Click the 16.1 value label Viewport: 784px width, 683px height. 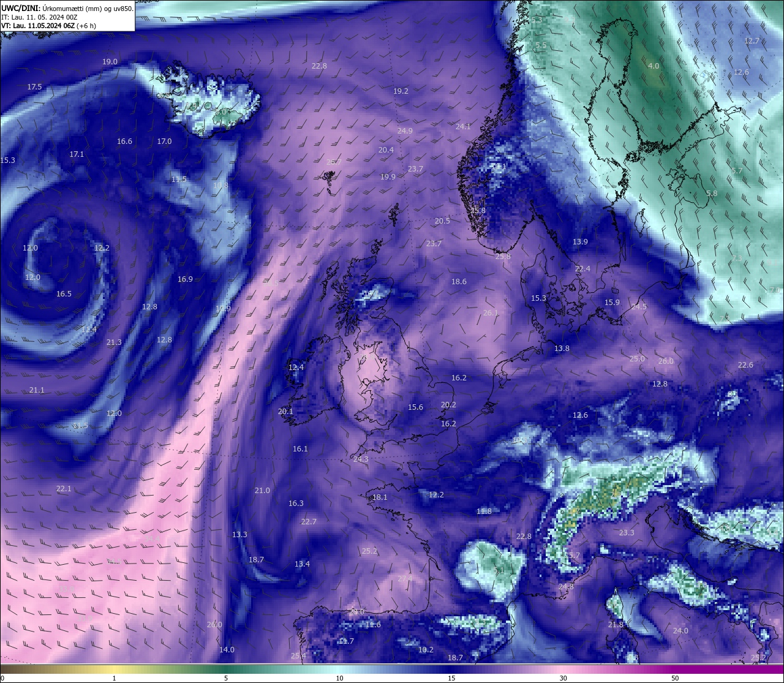coord(300,449)
